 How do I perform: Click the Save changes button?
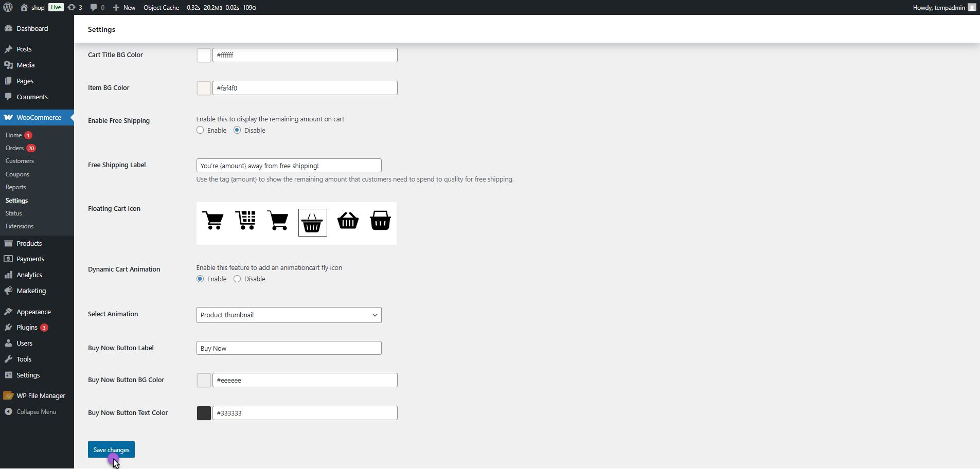(x=111, y=449)
